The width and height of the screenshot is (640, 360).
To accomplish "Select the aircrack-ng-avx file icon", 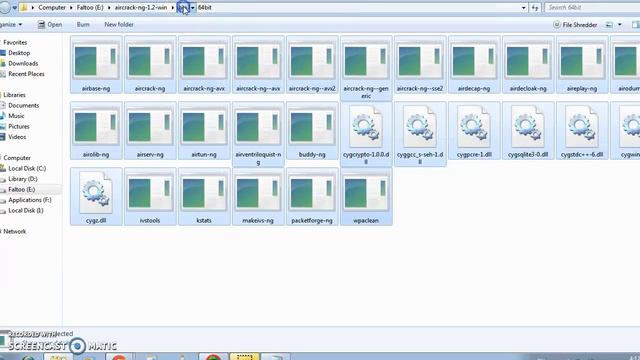I will [x=204, y=62].
